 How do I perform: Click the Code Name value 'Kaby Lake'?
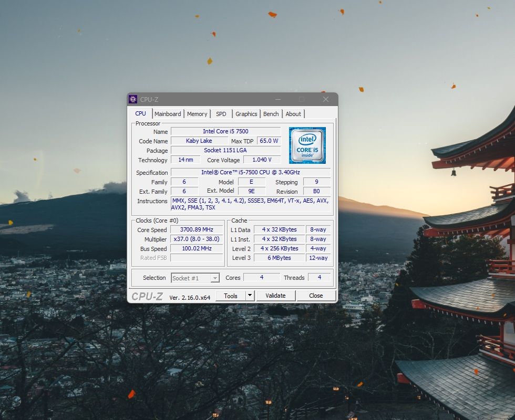coord(199,141)
